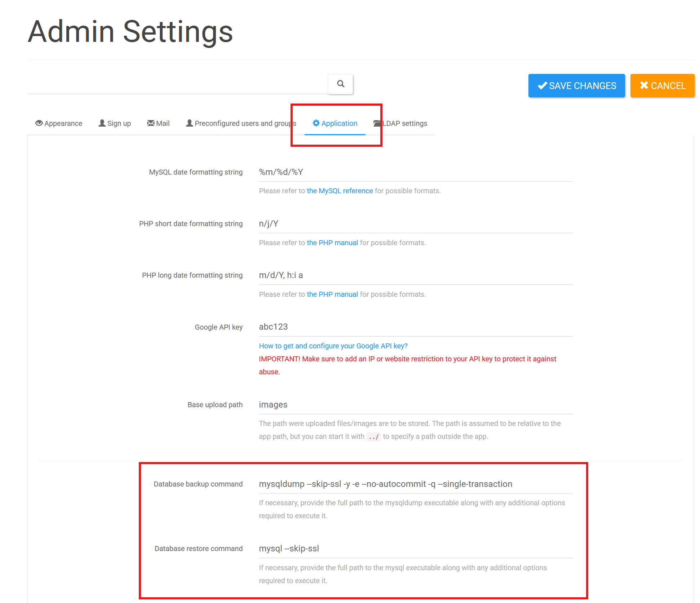Click the envelope icon on the Mail tab
This screenshot has width=700, height=603.
click(150, 123)
